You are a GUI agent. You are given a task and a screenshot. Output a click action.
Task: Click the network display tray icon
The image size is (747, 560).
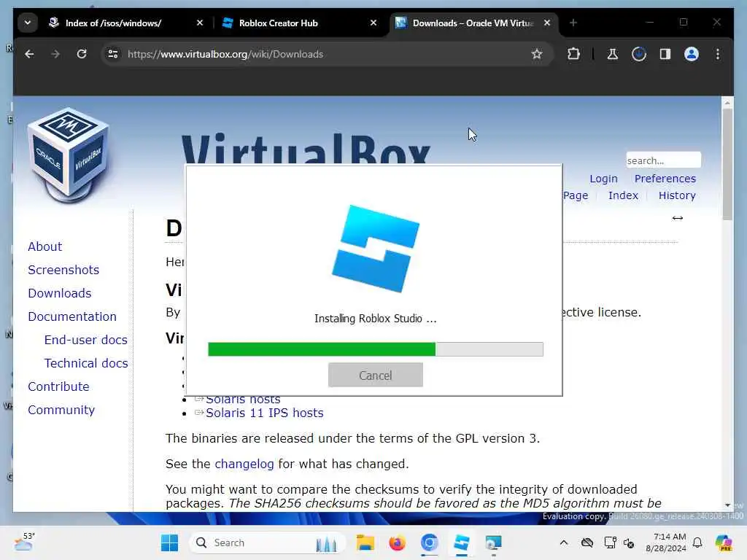click(610, 542)
